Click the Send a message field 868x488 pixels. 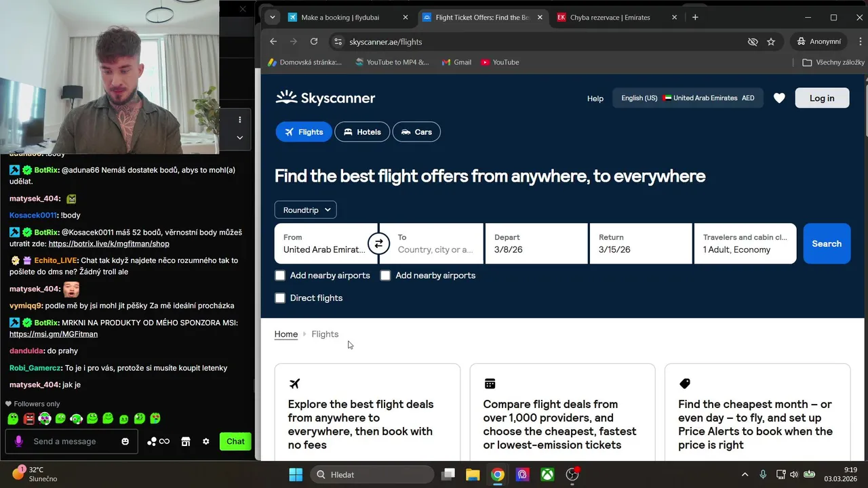pos(71,441)
